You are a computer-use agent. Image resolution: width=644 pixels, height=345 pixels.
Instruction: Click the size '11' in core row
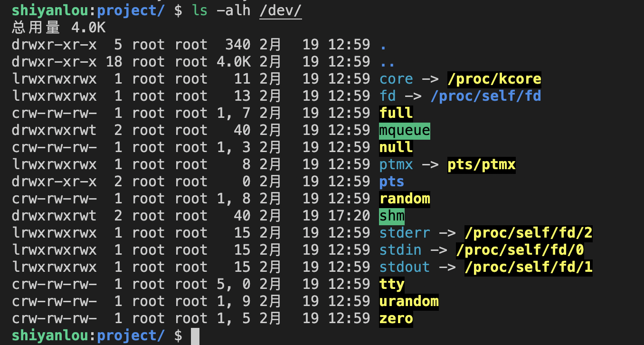(x=242, y=79)
